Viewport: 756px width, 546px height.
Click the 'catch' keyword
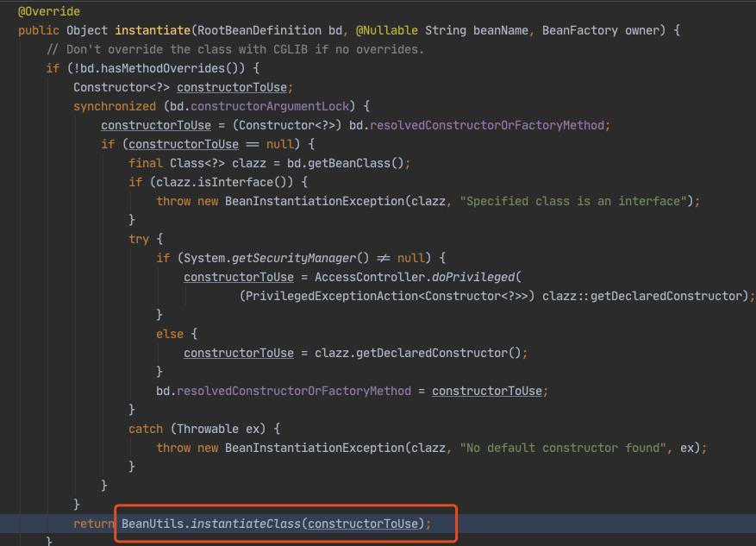(146, 429)
